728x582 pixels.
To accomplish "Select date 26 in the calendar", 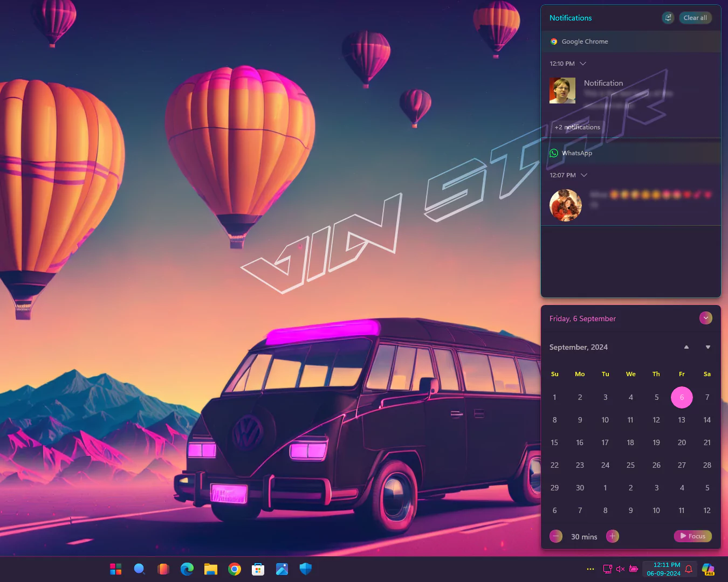I will [x=656, y=465].
